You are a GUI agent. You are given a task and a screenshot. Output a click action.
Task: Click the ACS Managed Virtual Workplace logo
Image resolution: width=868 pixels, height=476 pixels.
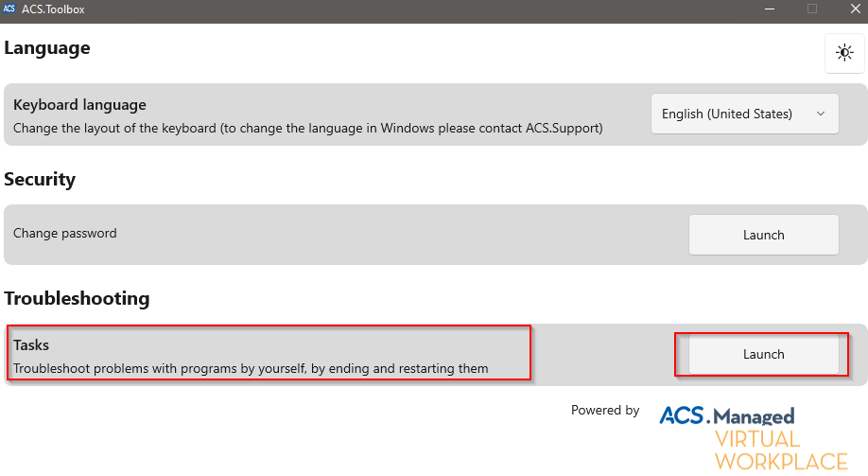(753, 436)
